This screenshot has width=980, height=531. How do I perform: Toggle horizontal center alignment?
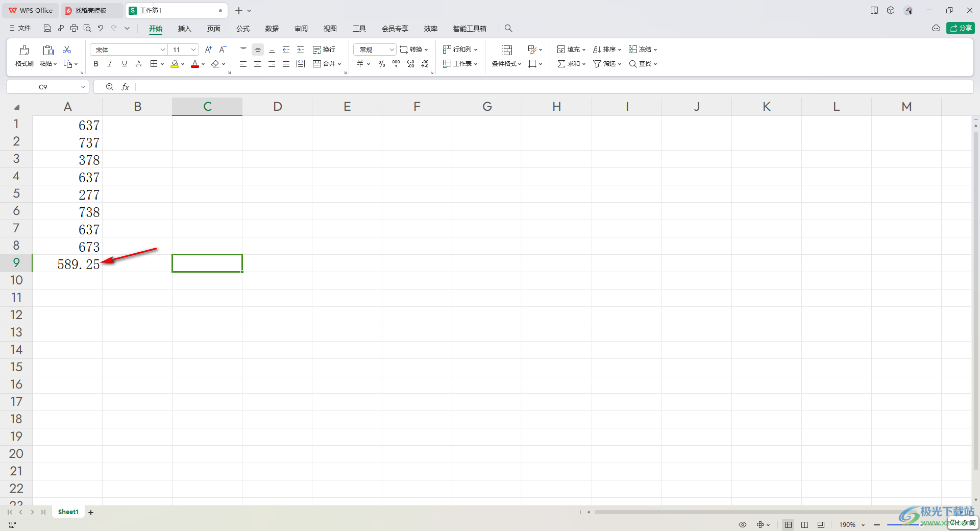(258, 64)
